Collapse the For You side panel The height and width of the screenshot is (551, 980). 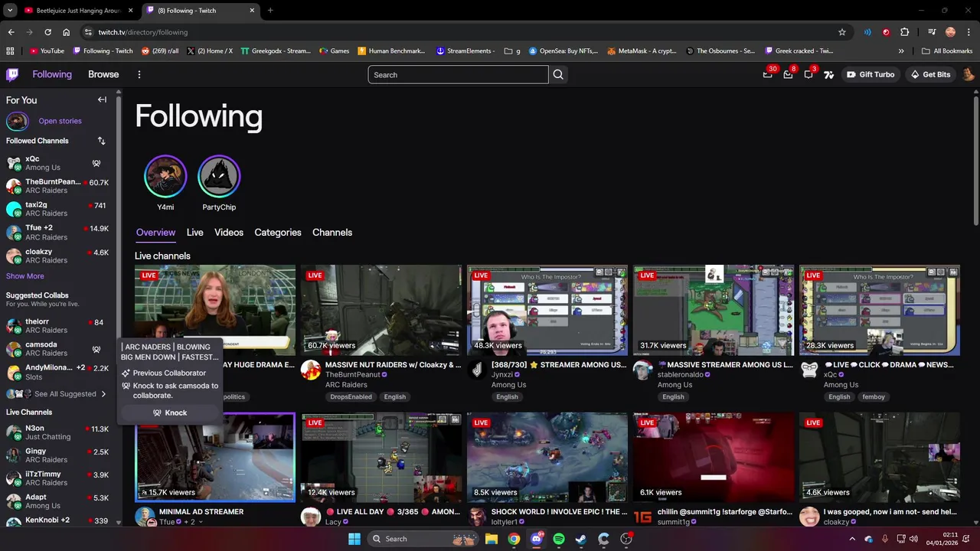(102, 99)
